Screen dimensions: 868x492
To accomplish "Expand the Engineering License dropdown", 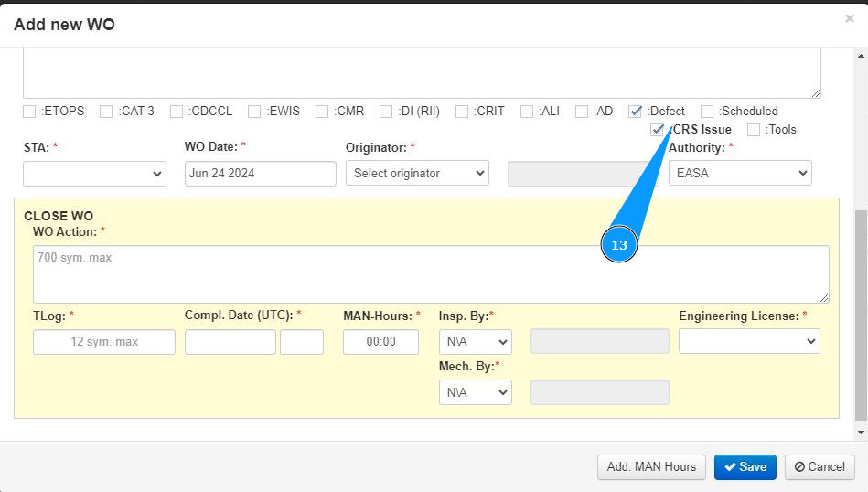I will tap(749, 341).
